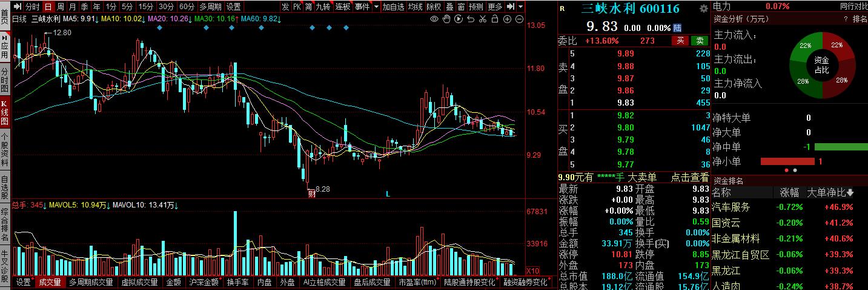Select the 周 weekly period

coord(61,7)
